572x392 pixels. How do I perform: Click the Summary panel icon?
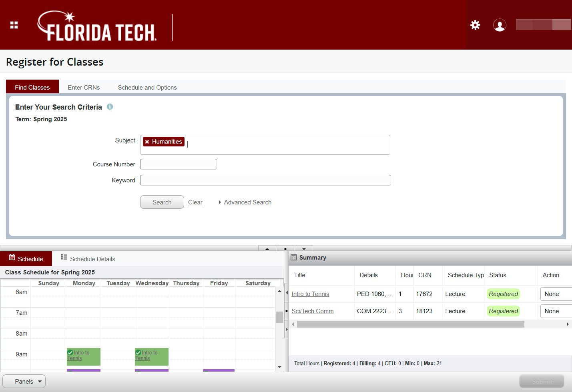pyautogui.click(x=293, y=258)
